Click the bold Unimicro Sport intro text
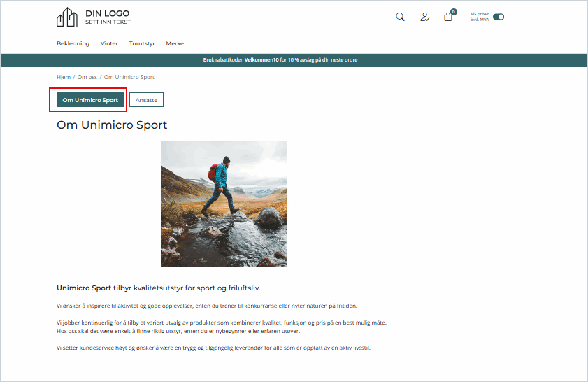 click(84, 288)
